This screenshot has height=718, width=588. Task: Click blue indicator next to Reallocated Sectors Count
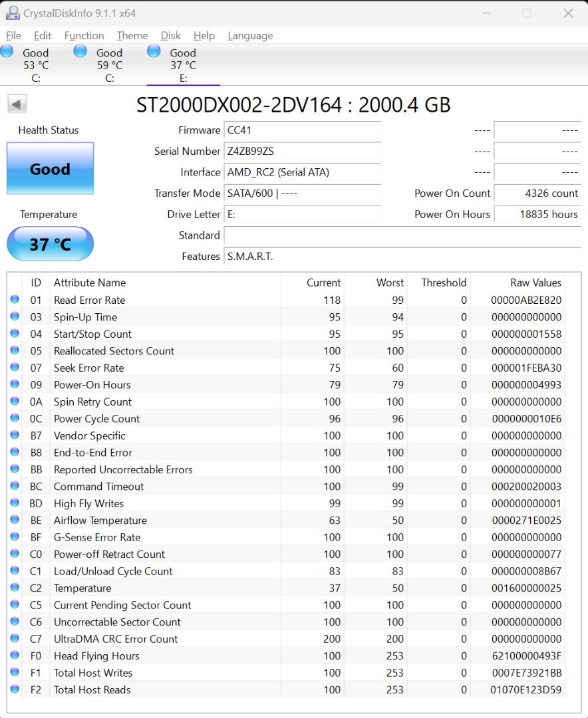15,350
